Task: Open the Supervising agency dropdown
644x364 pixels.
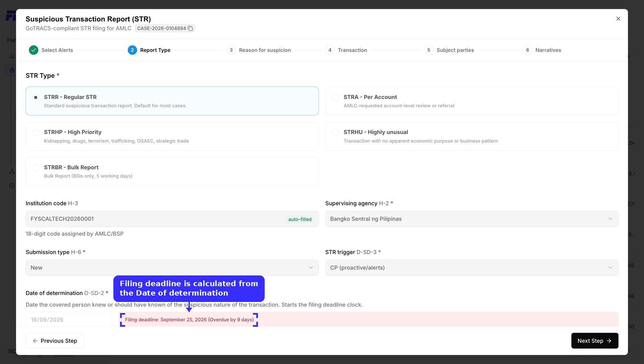Action: [x=472, y=219]
